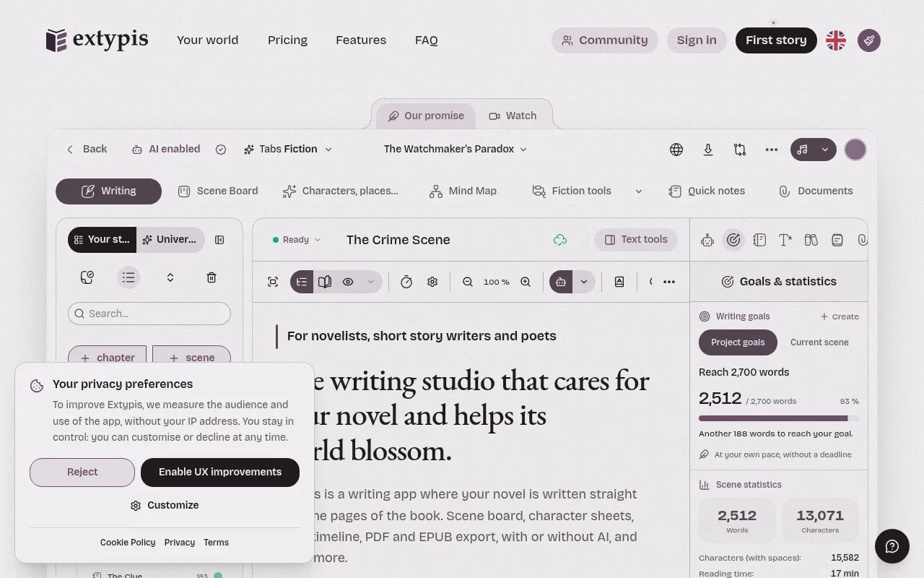This screenshot has height=578, width=924.
Task: Open the globe language icon in app header
Action: pos(676,150)
